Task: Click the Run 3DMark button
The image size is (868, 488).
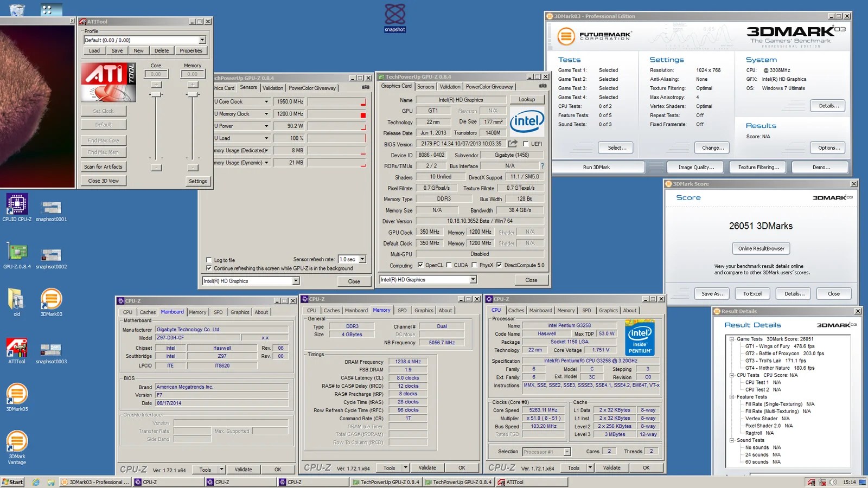Action: click(x=597, y=167)
